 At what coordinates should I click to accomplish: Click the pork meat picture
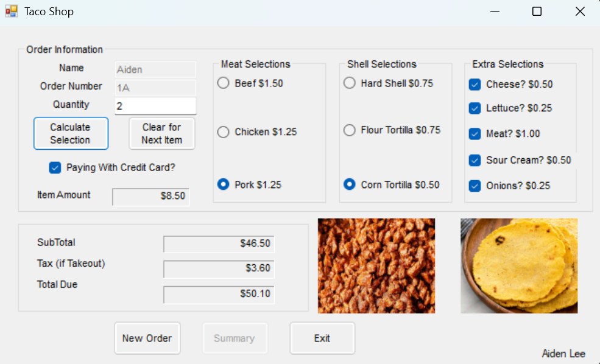coord(376,265)
